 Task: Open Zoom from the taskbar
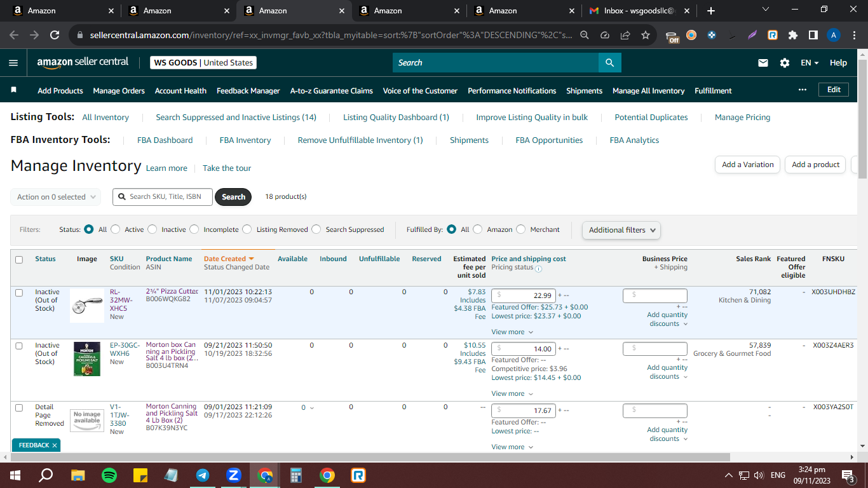[234, 475]
